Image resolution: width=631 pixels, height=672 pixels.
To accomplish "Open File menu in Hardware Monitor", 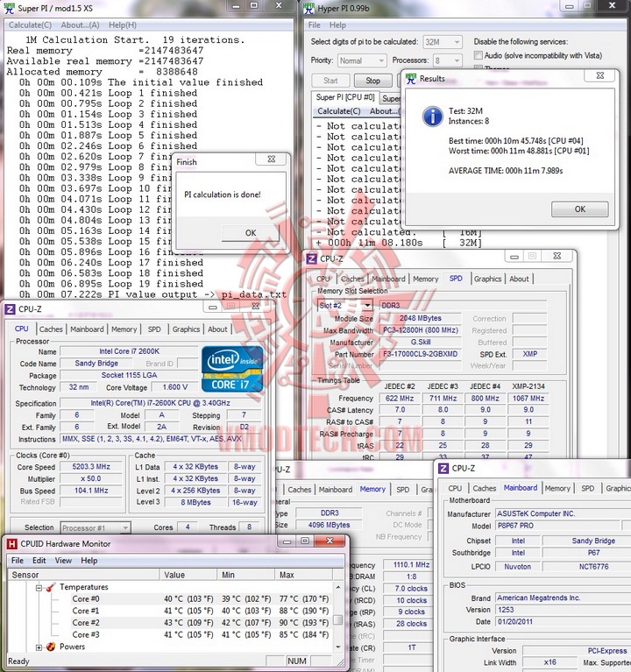I will coord(18,561).
